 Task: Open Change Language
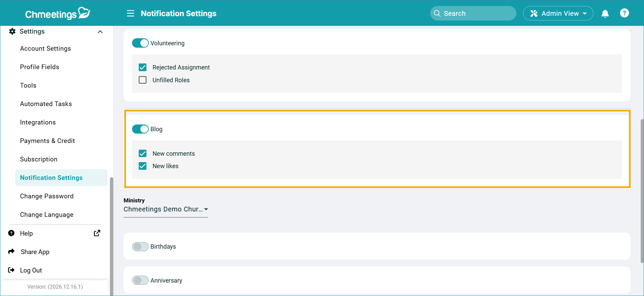click(47, 214)
